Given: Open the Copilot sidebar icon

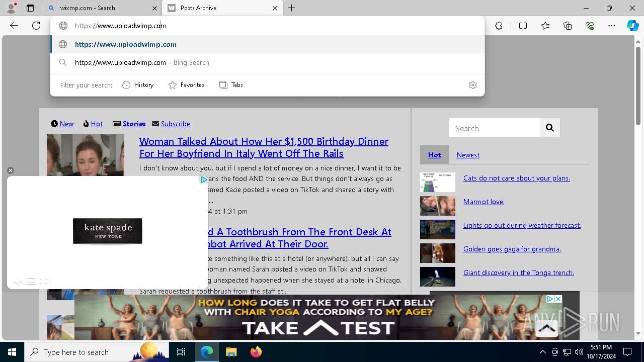Looking at the screenshot, I should point(632,26).
